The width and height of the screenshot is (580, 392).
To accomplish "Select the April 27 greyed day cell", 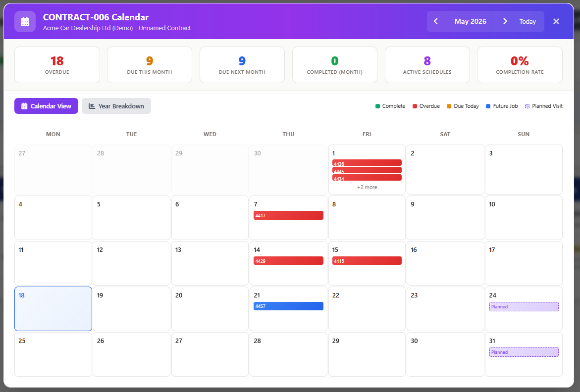I will pos(53,170).
